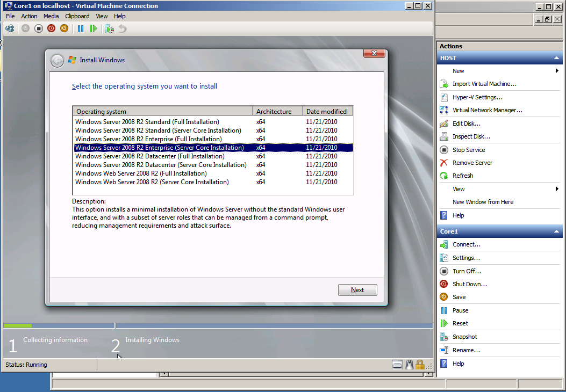Click the red X Remove Server icon
The height and width of the screenshot is (392, 566).
coord(444,163)
